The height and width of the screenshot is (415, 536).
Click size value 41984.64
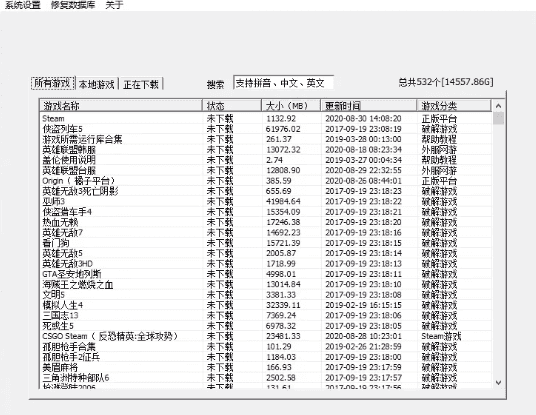coord(283,201)
